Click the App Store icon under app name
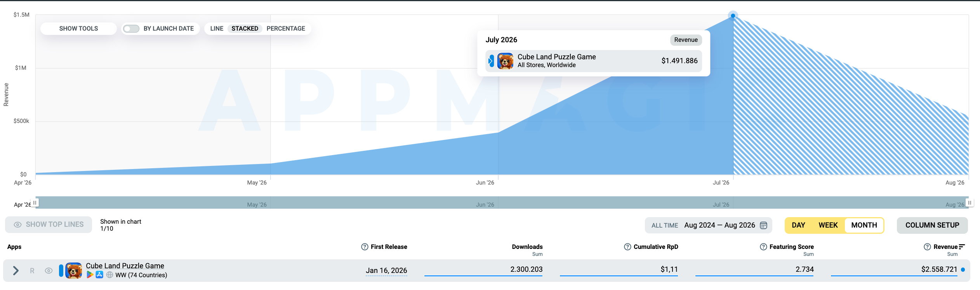 [99, 275]
